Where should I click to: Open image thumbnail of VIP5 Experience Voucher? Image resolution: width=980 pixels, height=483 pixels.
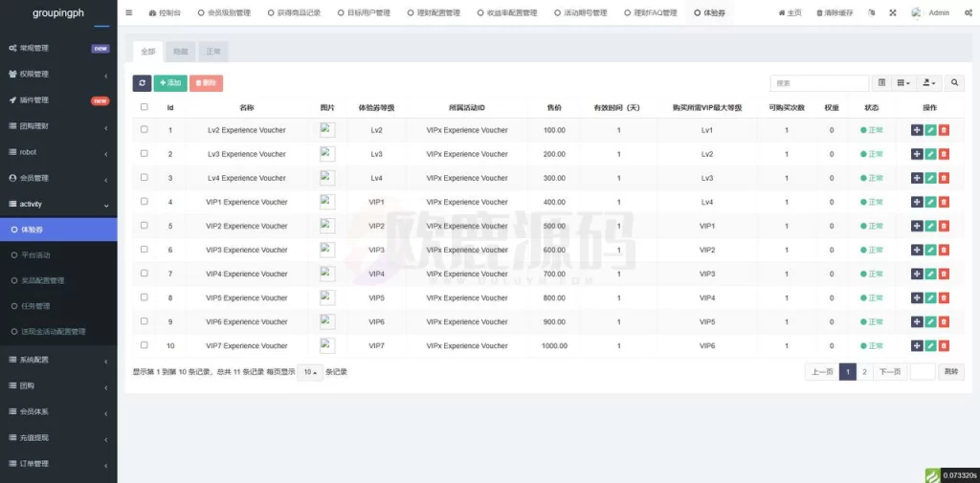(x=327, y=298)
